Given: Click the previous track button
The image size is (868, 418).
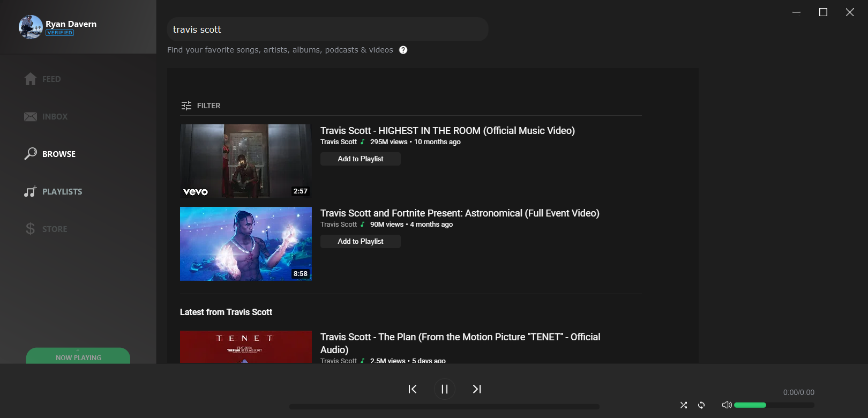Looking at the screenshot, I should [412, 389].
